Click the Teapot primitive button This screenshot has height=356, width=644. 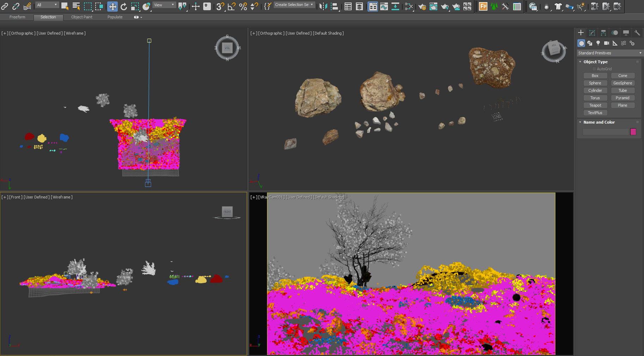coord(595,105)
